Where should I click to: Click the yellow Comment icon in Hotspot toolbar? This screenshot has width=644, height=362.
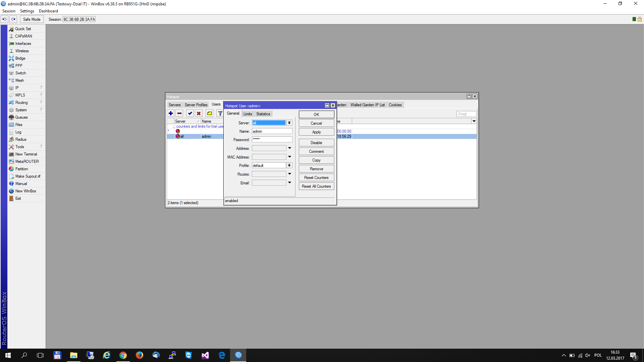click(x=209, y=113)
